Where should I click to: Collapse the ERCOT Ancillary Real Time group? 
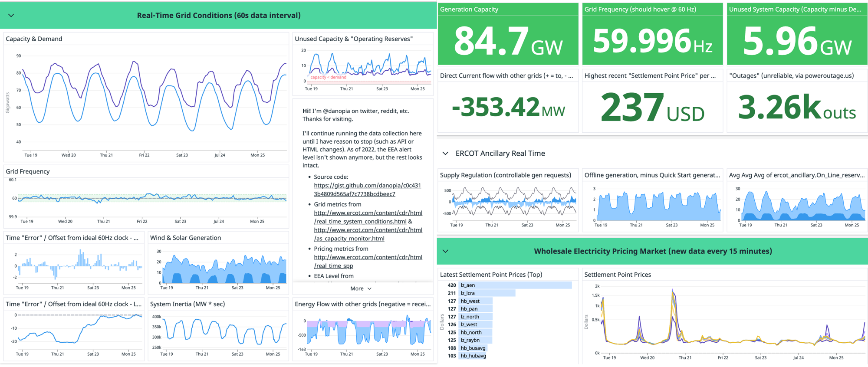point(445,154)
